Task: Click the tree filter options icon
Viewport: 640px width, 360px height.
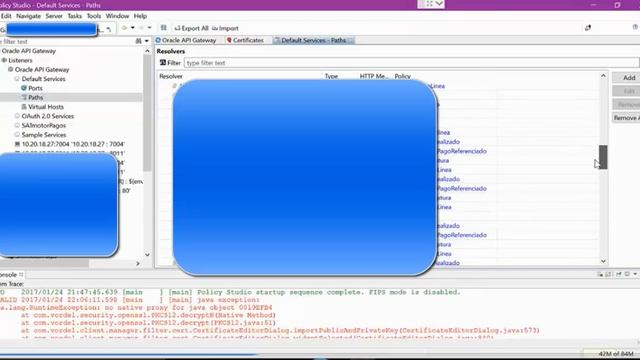Action: pyautogui.click(x=138, y=41)
